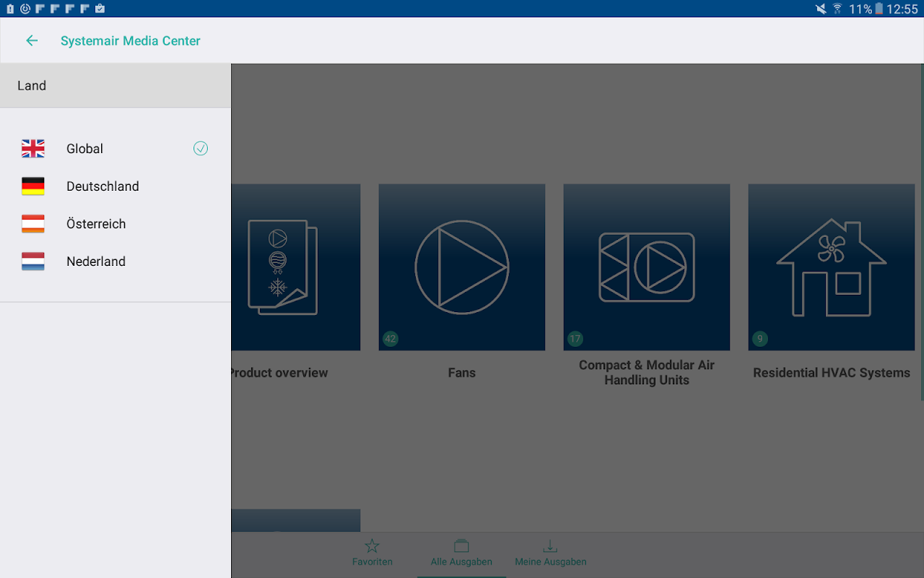Click the 9 count badge
Screen dimensions: 924x578
(x=759, y=339)
